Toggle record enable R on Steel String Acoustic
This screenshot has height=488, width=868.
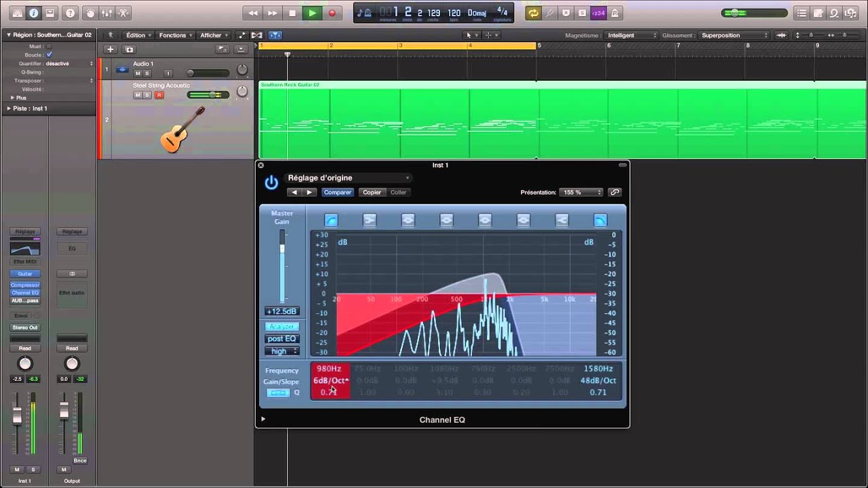tap(159, 95)
